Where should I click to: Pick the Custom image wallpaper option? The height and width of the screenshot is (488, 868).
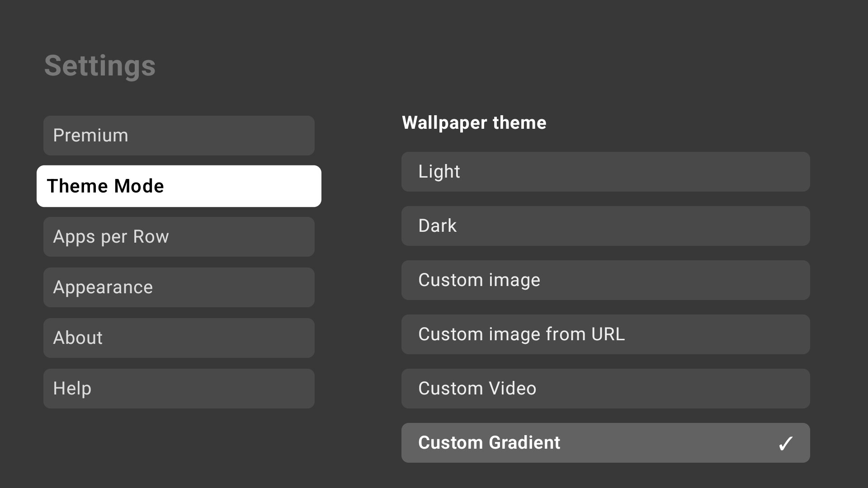point(605,280)
